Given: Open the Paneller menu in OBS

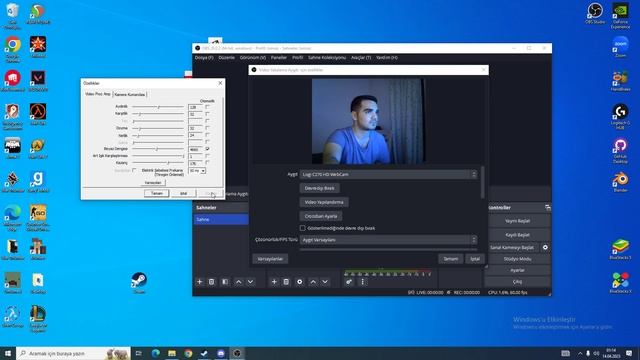Looking at the screenshot, I should pyautogui.click(x=279, y=58).
